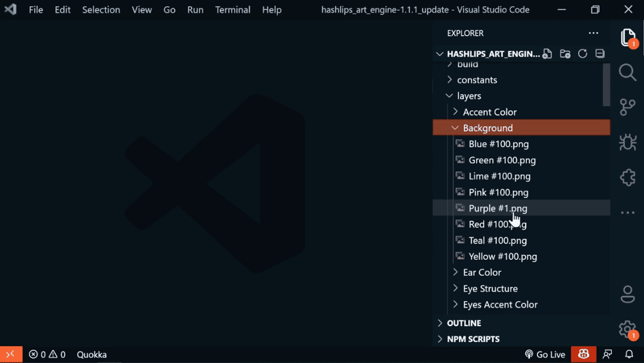Click the VS Code logo in title bar

point(11,9)
